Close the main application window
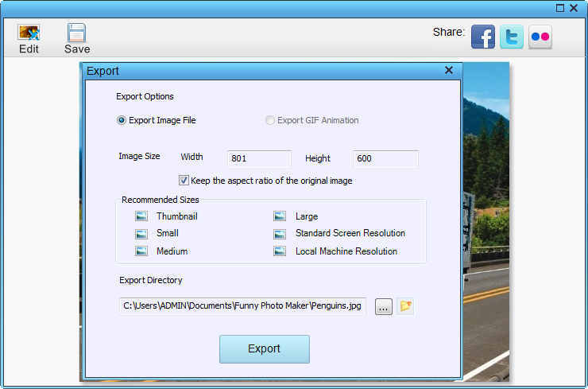This screenshot has width=588, height=389. tap(574, 8)
